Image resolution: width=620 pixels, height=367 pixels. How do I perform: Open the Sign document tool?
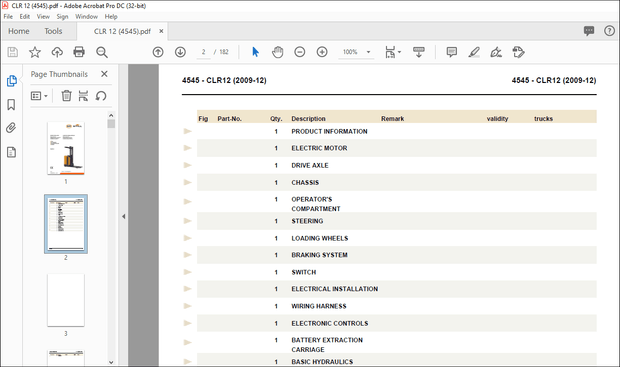coord(496,52)
